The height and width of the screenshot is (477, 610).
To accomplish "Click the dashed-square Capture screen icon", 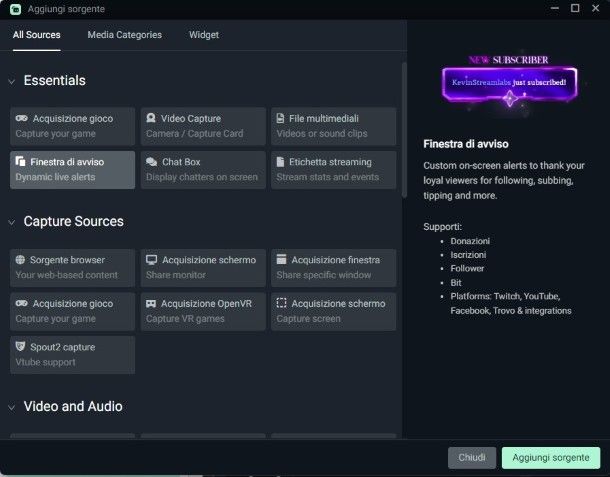I will point(281,303).
